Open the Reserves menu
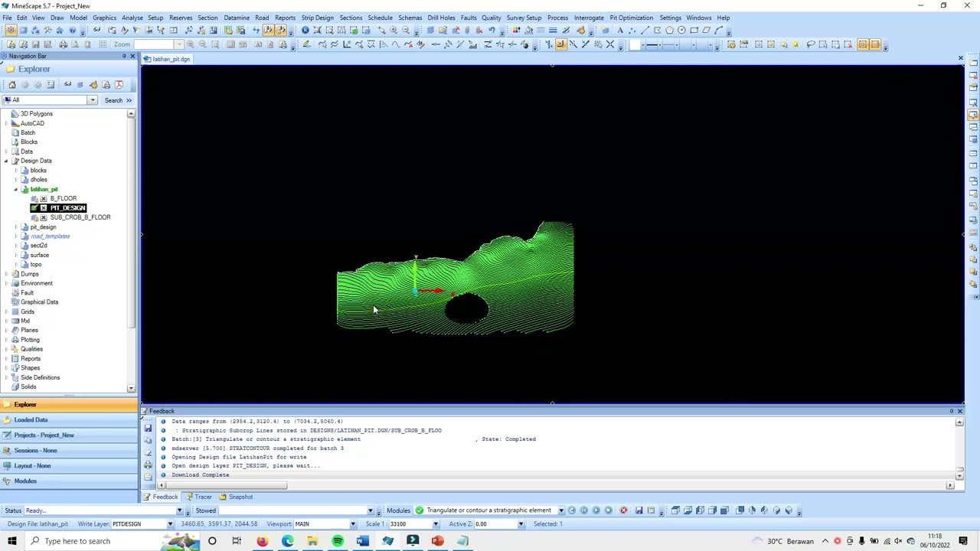 pyautogui.click(x=181, y=18)
